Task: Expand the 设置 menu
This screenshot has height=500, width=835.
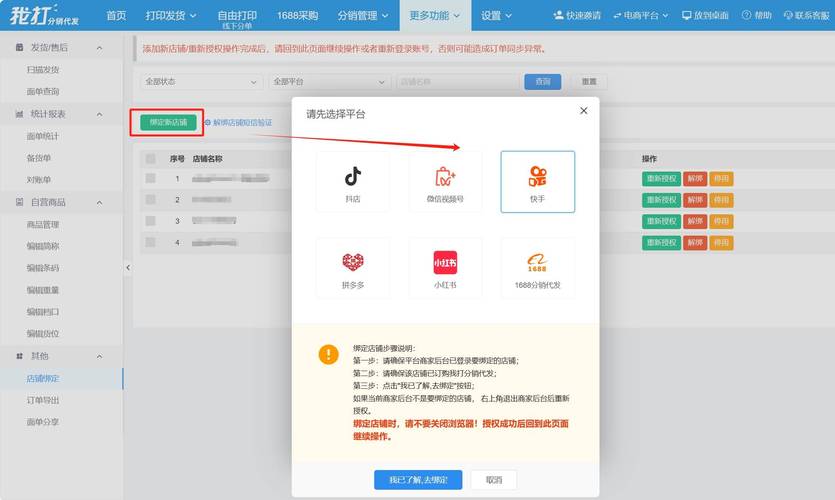Action: pyautogui.click(x=496, y=15)
